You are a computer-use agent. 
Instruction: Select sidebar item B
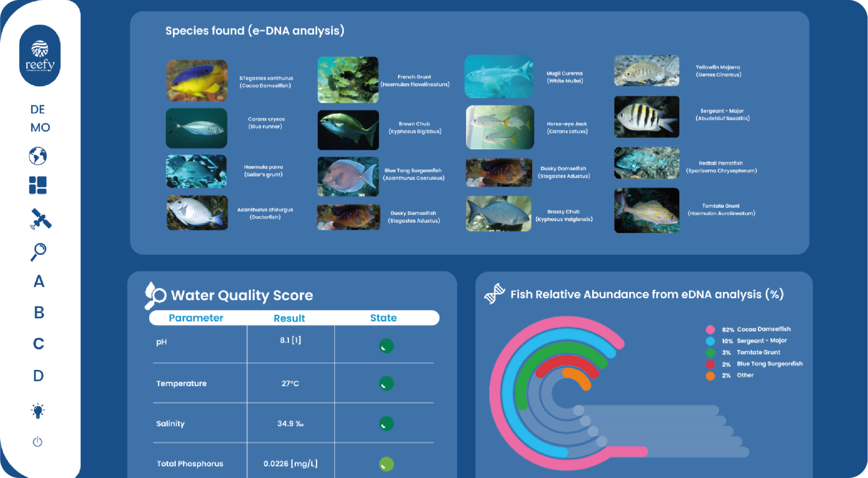point(39,312)
